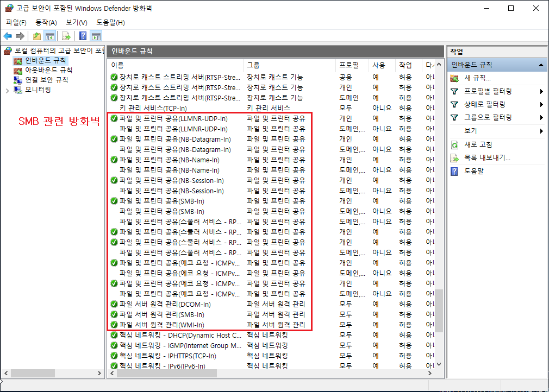Click the 인바운드 규칙 tree node icon
The width and height of the screenshot is (549, 392).
[18, 61]
